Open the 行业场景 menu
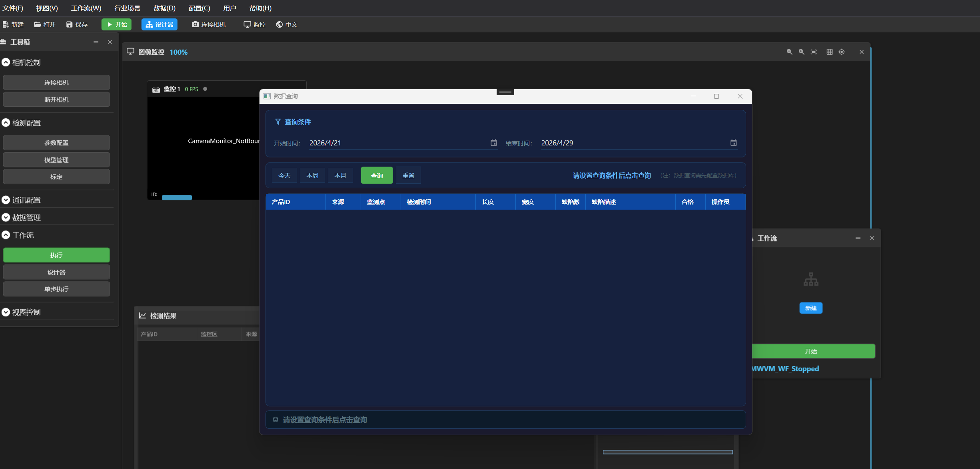The image size is (980, 469). 127,8
